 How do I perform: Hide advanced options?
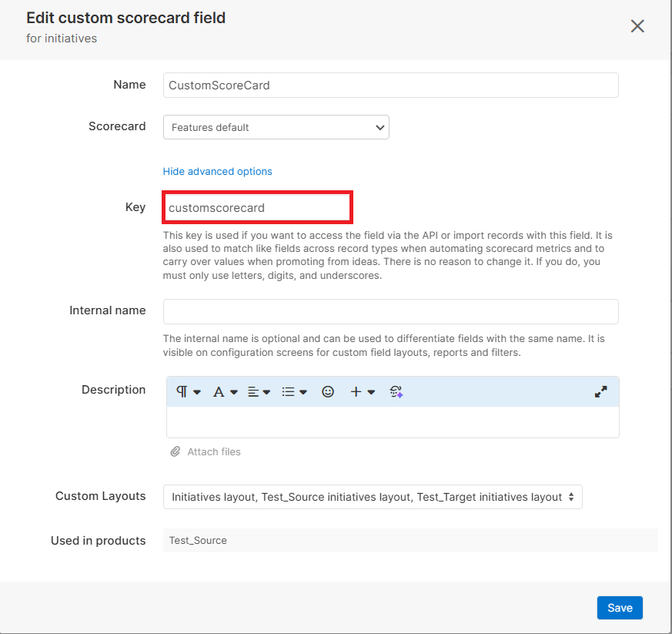click(217, 171)
